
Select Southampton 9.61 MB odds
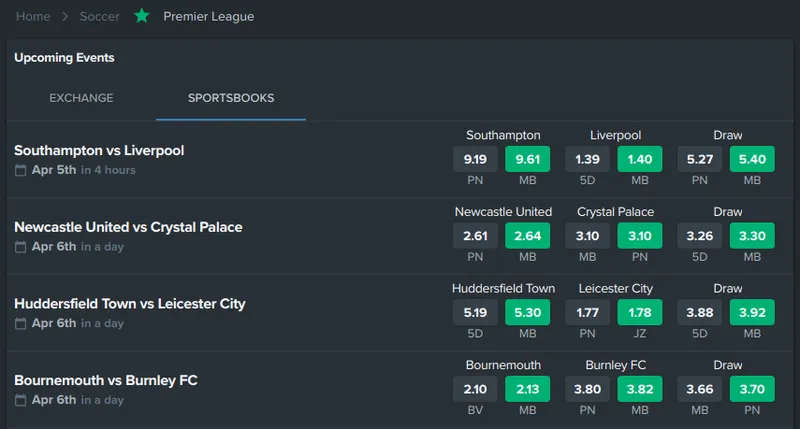coord(528,159)
